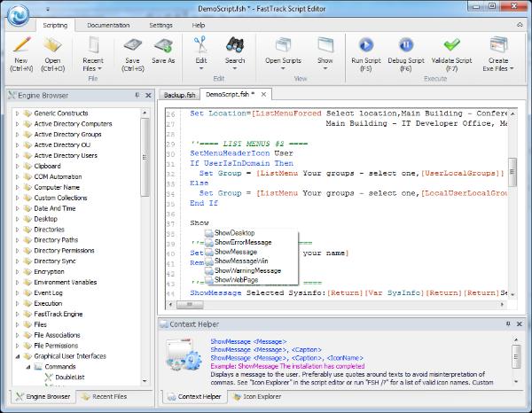
Task: Start the Debug Script tool
Action: point(405,46)
